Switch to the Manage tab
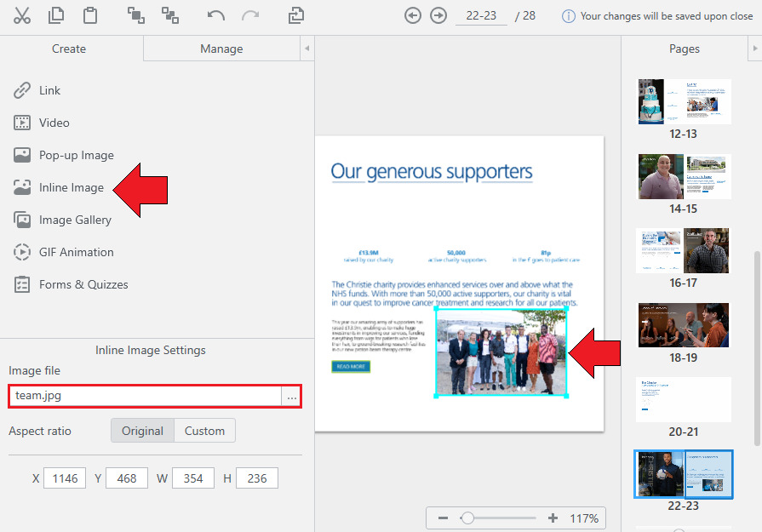762x532 pixels. pyautogui.click(x=221, y=49)
